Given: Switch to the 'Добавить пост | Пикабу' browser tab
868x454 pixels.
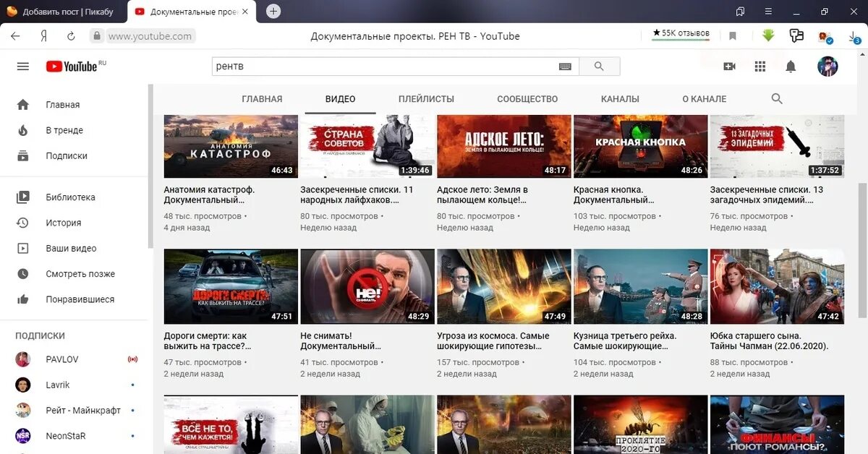Looking at the screenshot, I should 64,12.
